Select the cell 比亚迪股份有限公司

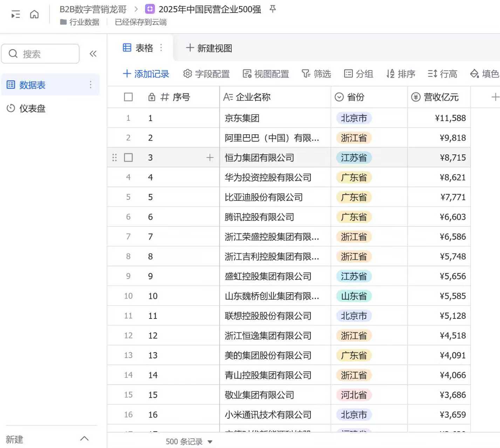tap(275, 197)
